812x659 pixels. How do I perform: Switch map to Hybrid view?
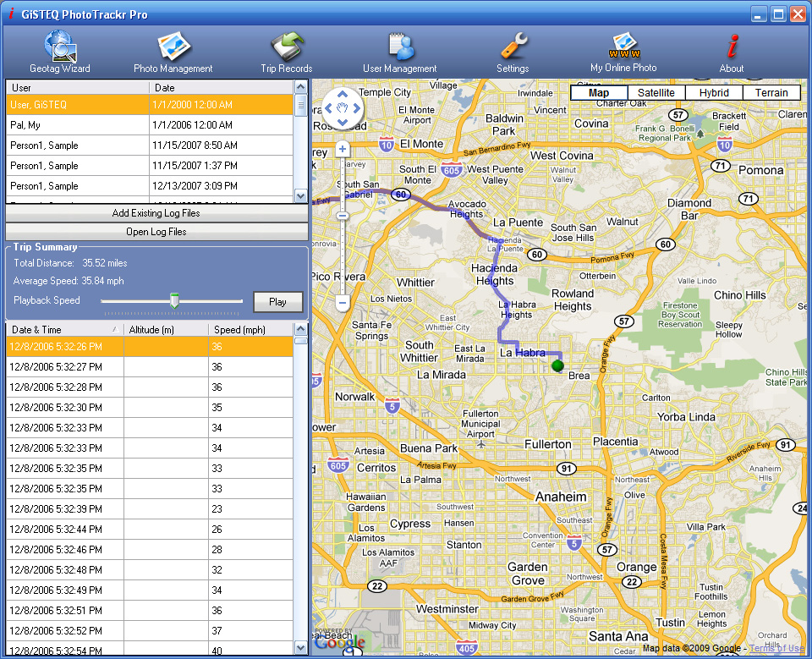(x=714, y=93)
